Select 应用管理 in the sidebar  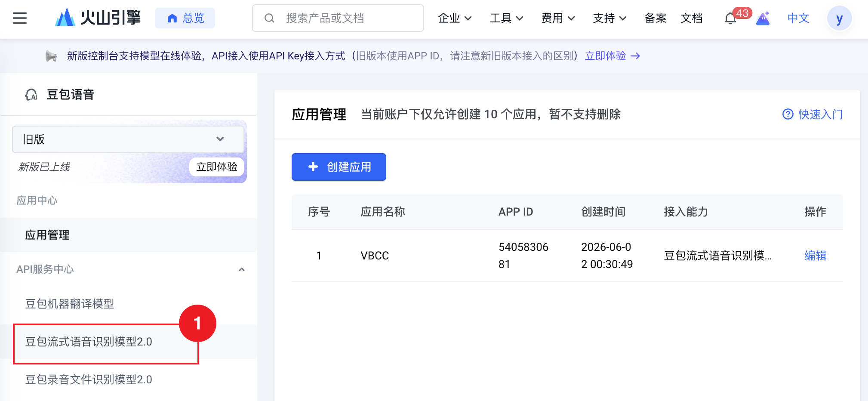point(129,235)
